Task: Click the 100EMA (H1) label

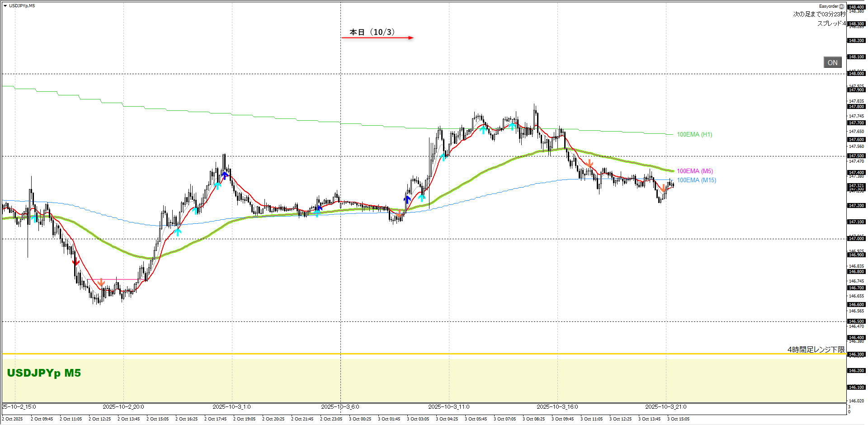Action: pyautogui.click(x=694, y=135)
